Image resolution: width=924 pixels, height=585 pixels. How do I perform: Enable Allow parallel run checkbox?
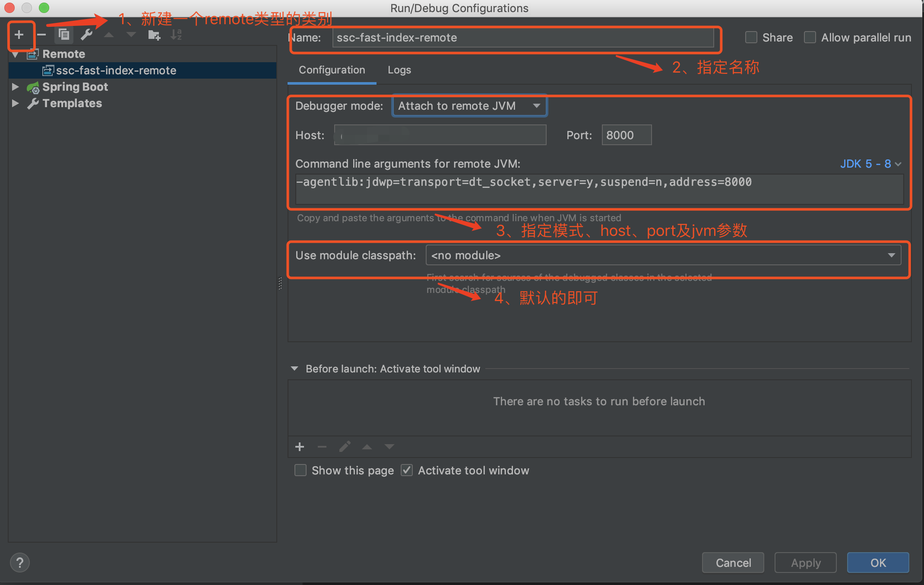[810, 38]
